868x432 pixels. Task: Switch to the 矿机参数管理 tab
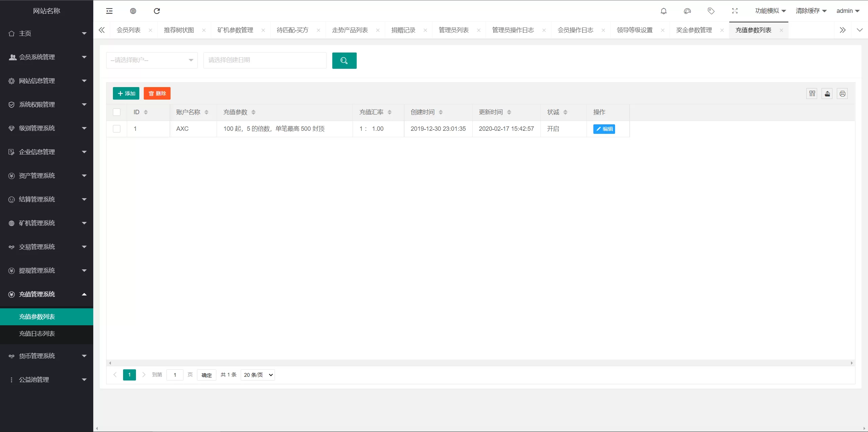pos(235,30)
